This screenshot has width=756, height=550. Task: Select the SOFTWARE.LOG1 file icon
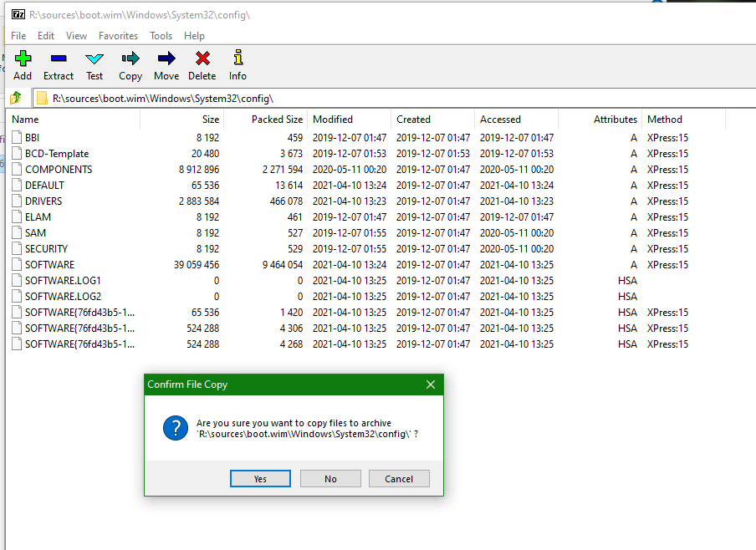pos(17,280)
